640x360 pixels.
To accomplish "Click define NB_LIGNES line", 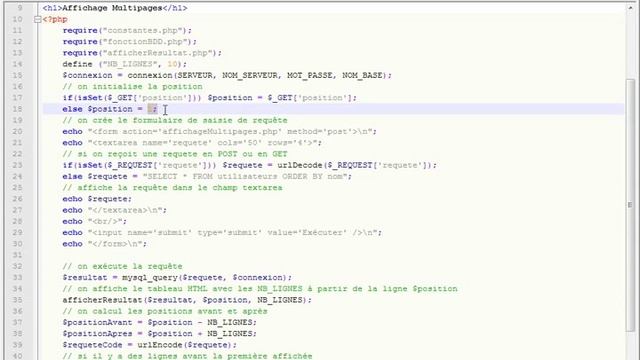I will pos(124,64).
